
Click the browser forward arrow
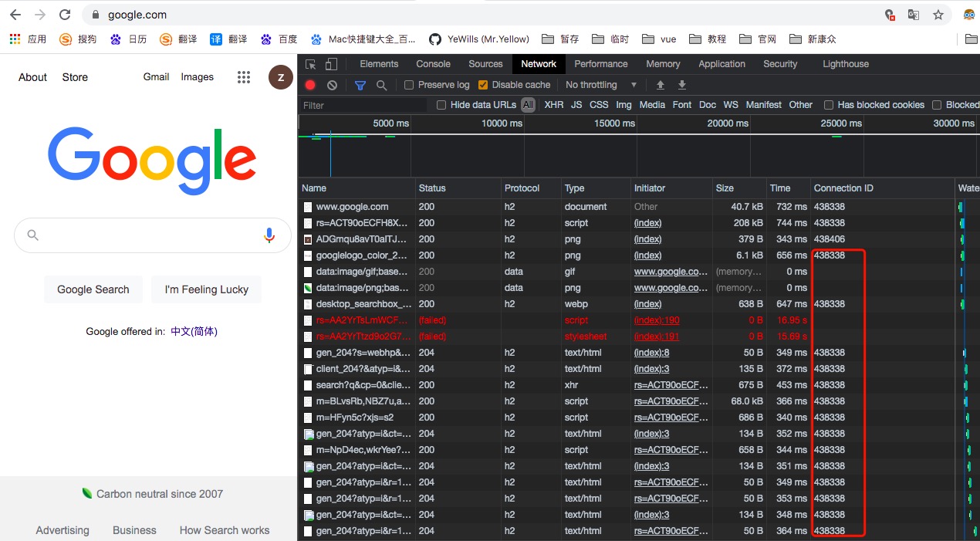tap(40, 15)
